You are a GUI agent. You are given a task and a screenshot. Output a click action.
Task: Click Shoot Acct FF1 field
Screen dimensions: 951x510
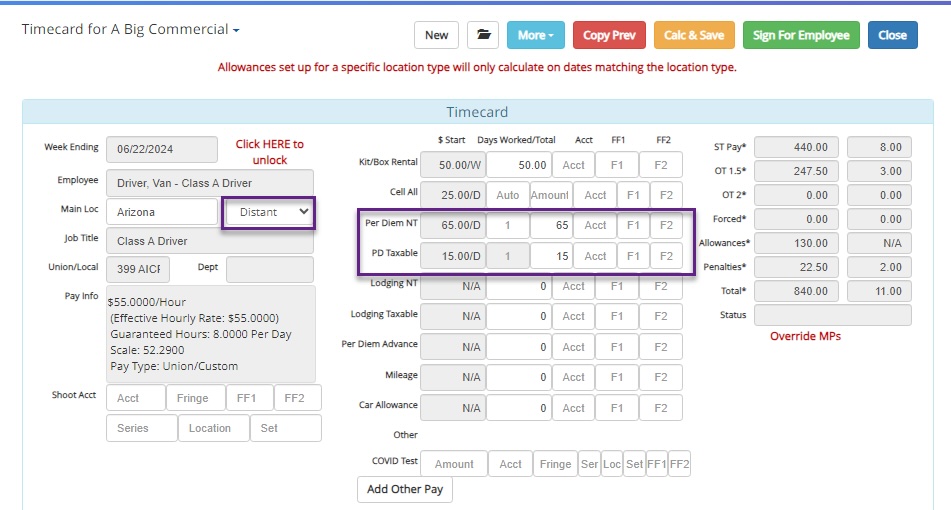(x=249, y=398)
